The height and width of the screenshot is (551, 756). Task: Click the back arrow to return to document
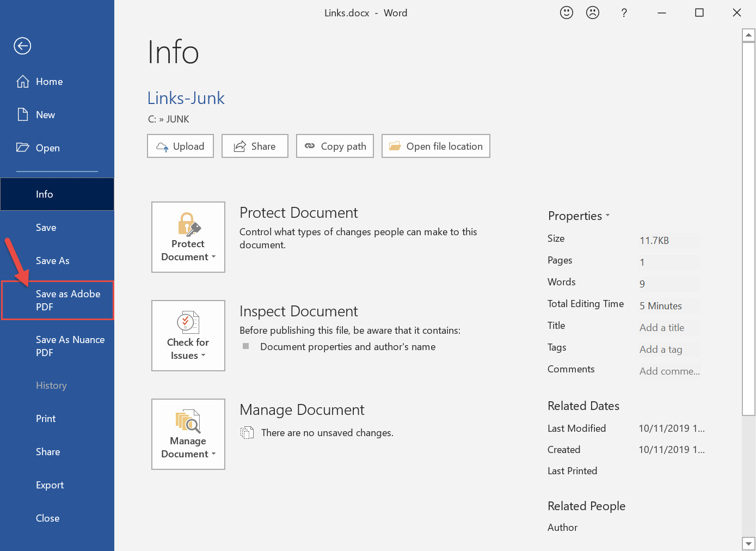tap(22, 46)
